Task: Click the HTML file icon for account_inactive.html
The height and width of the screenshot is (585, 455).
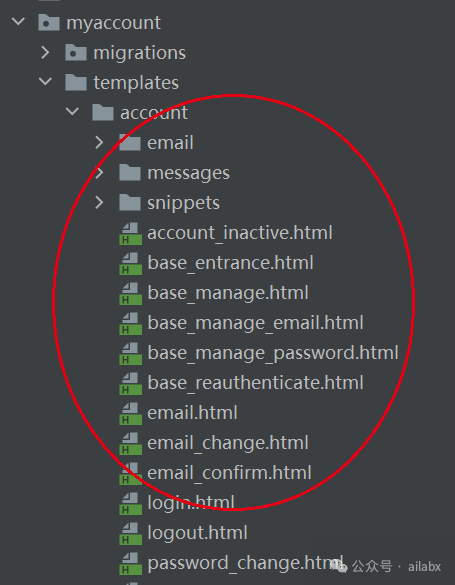Action: (131, 234)
